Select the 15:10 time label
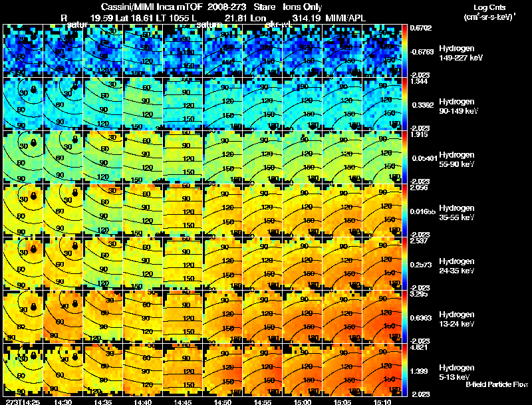Image resolution: width=532 pixels, height=405 pixels. click(382, 402)
